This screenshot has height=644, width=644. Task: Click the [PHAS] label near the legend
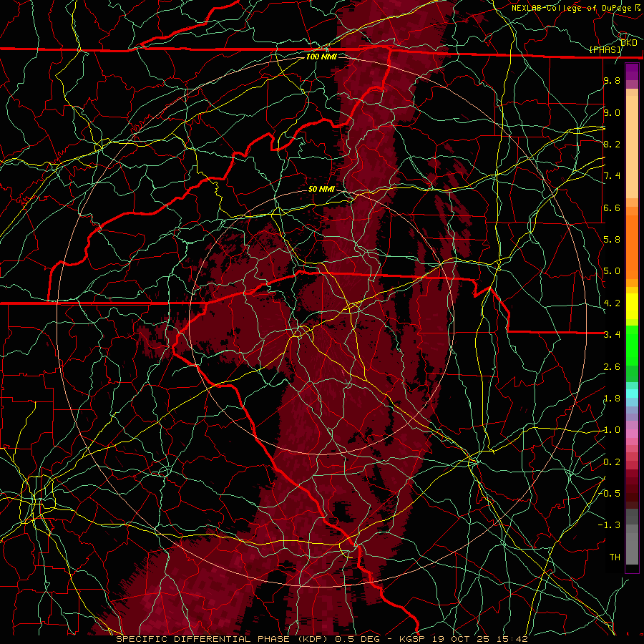pyautogui.click(x=605, y=50)
